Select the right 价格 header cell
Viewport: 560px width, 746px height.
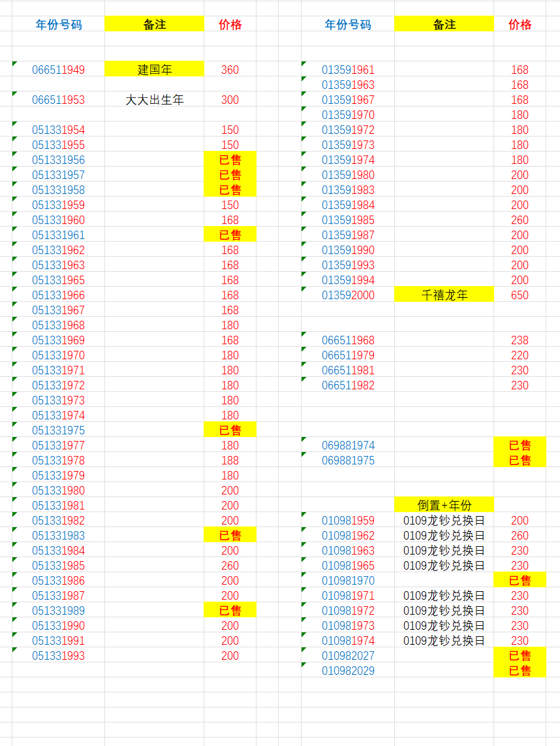pyautogui.click(x=520, y=25)
